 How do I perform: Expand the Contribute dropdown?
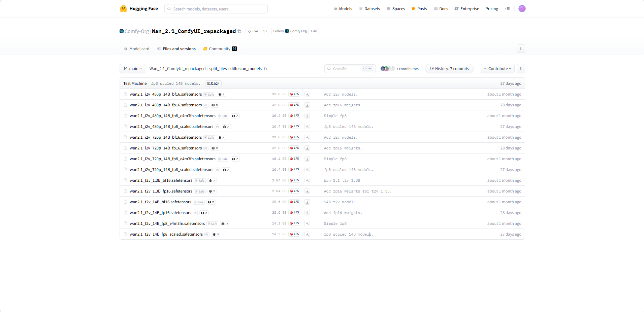coord(497,69)
